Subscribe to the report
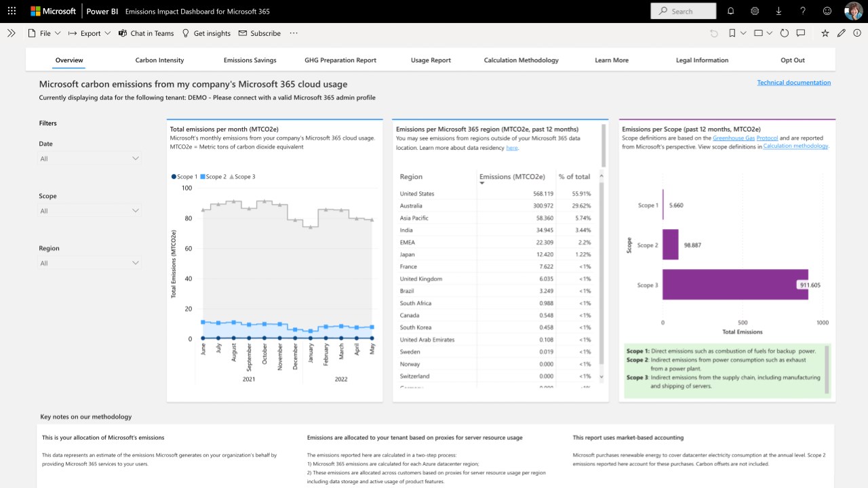This screenshot has height=488, width=868. coord(259,33)
